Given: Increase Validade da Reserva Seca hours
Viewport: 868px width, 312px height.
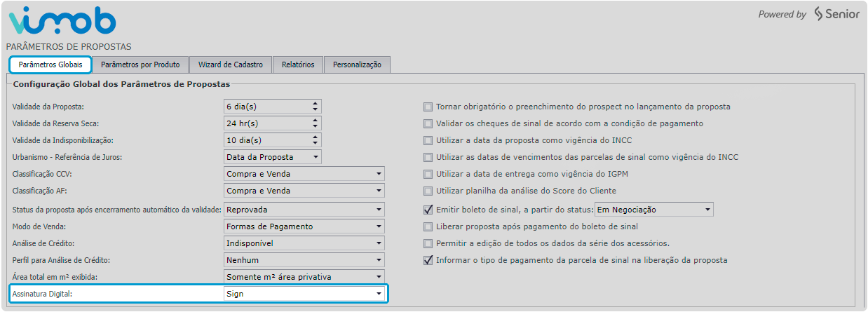Looking at the screenshot, I should (316, 120).
